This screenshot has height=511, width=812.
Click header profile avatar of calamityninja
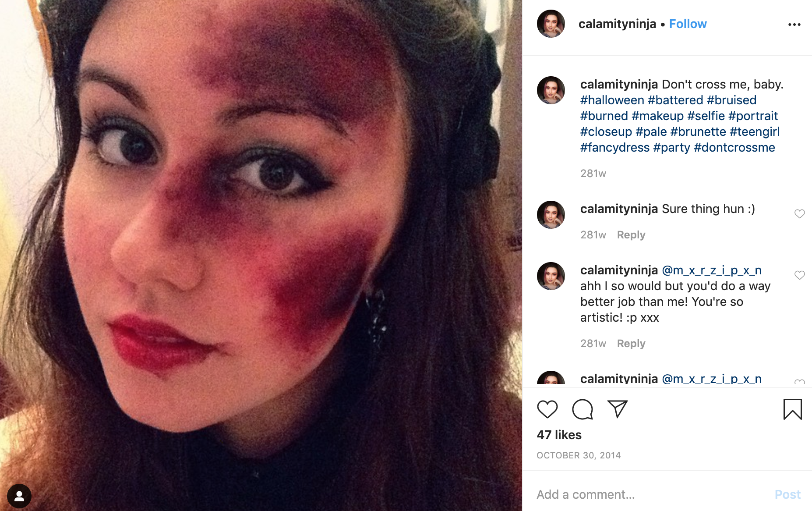551,24
